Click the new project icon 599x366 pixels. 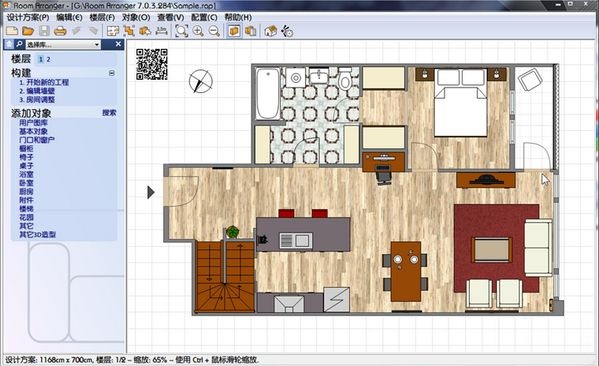pos(12,31)
